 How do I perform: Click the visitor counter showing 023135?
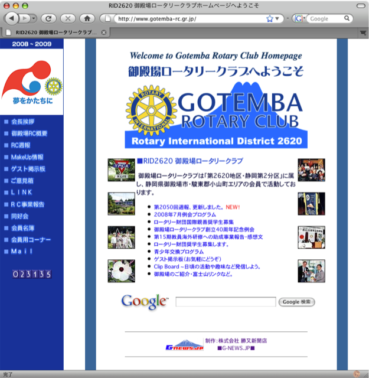click(x=32, y=274)
